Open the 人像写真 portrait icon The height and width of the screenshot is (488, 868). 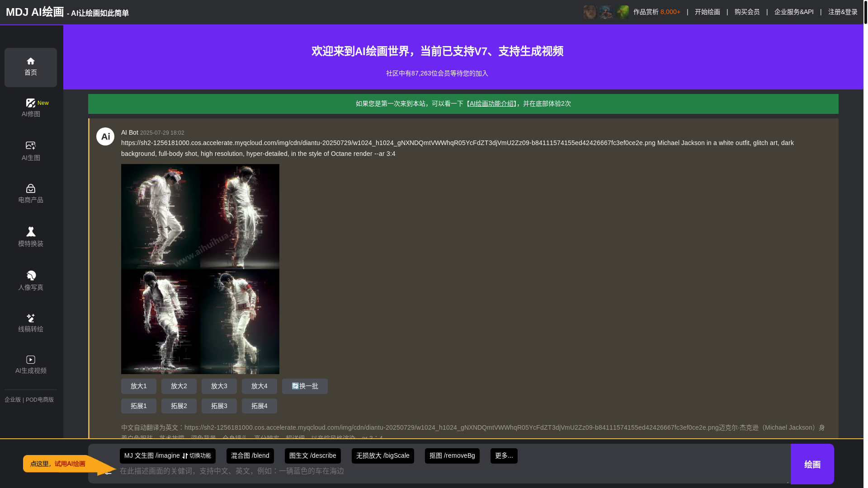[x=31, y=276]
